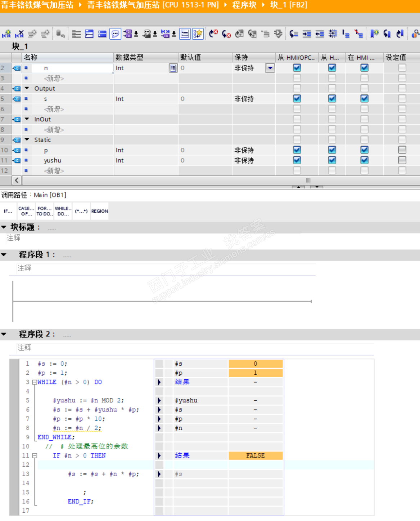
Task: Toggle the favorites star icon
Action: pos(198,34)
